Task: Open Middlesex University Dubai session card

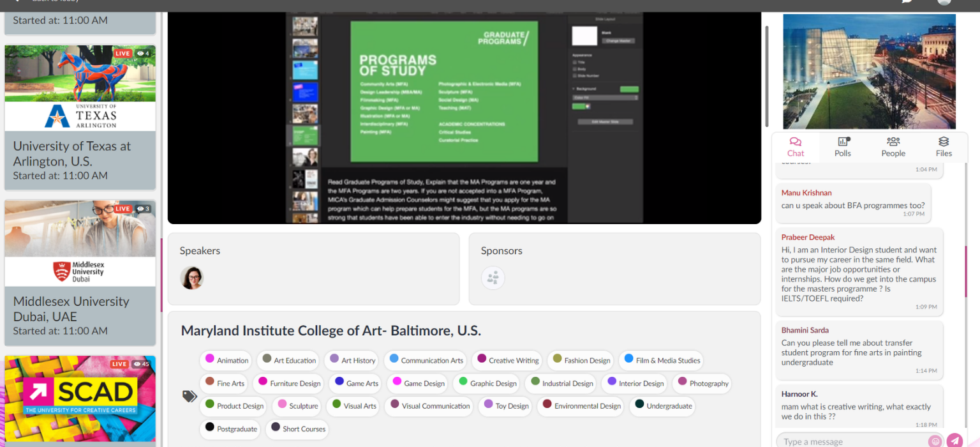Action: point(80,273)
